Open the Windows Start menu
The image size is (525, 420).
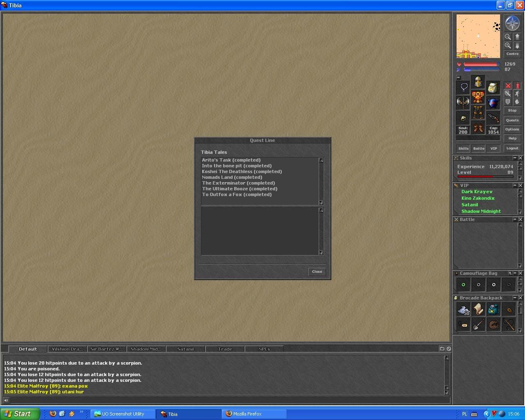[x=20, y=414]
